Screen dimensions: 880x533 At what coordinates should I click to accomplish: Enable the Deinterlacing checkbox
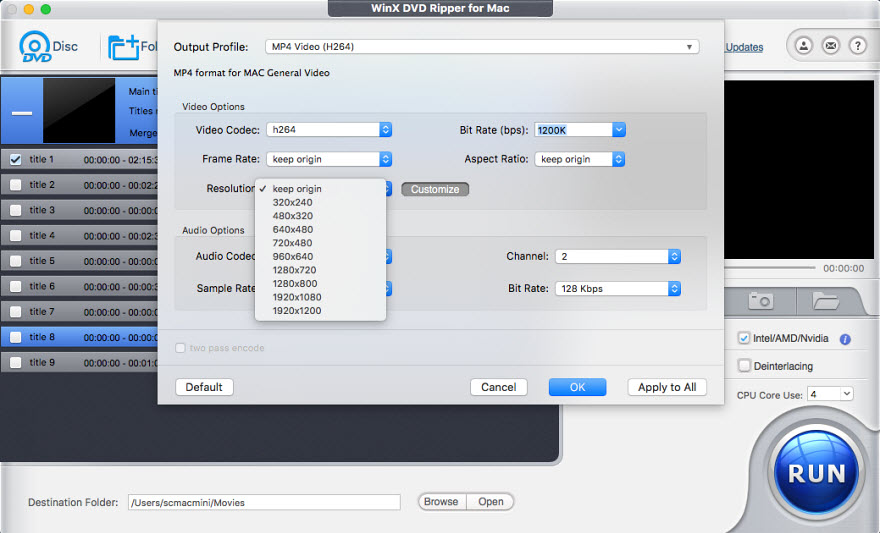point(744,366)
